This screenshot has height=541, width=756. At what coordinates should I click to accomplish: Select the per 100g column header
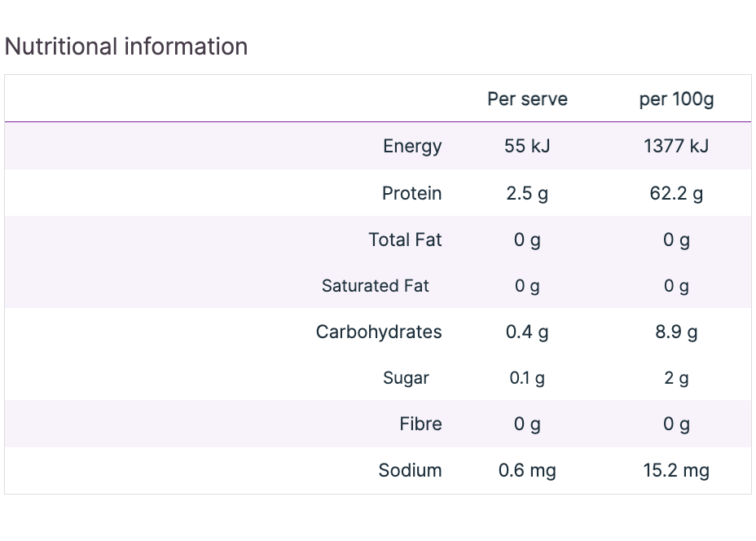pyautogui.click(x=676, y=99)
